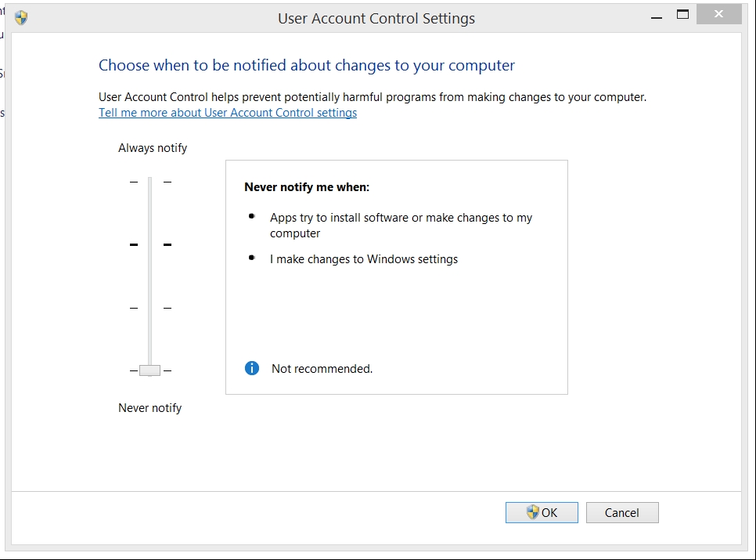The image size is (756, 560).
Task: Click the "I make changes to Windows settings" text
Action: (x=364, y=259)
